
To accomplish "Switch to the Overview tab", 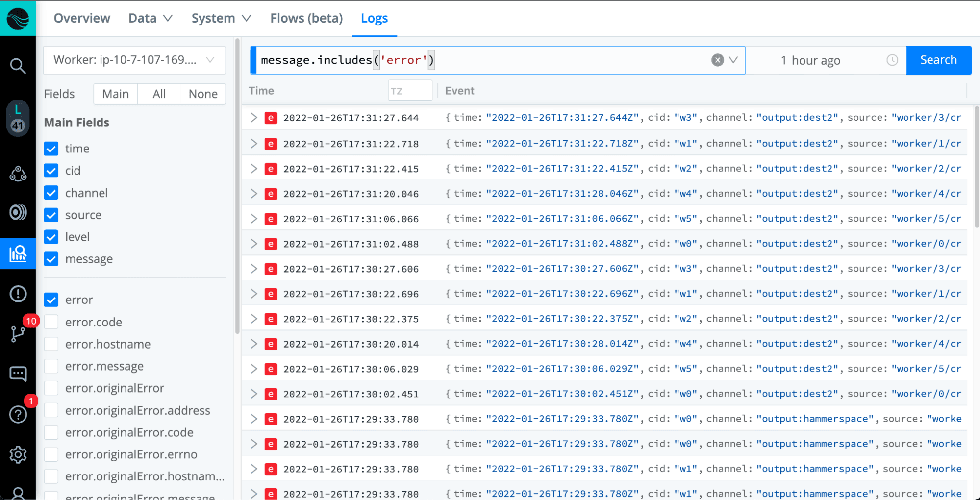I will 82,18.
